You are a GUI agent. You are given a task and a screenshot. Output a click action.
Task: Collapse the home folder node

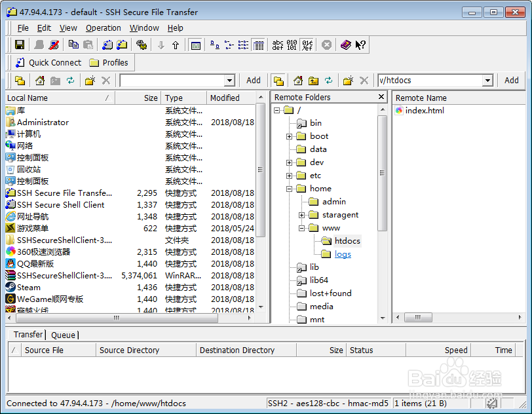coord(289,189)
